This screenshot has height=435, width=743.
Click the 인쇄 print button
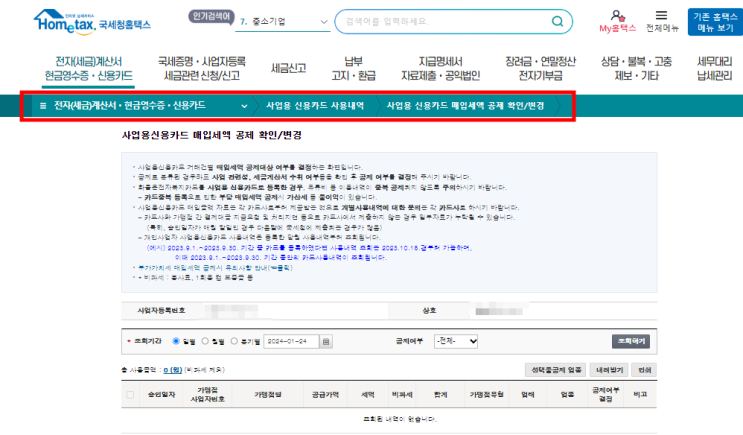644,370
